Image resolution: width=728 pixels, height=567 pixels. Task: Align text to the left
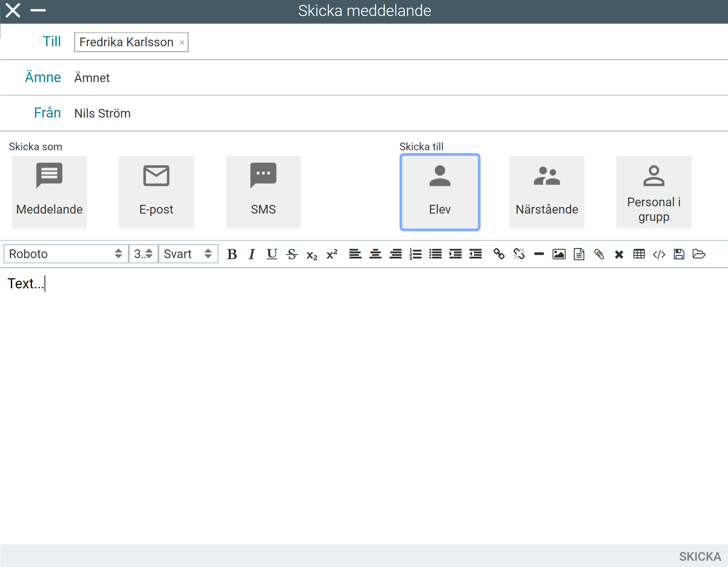[355, 254]
